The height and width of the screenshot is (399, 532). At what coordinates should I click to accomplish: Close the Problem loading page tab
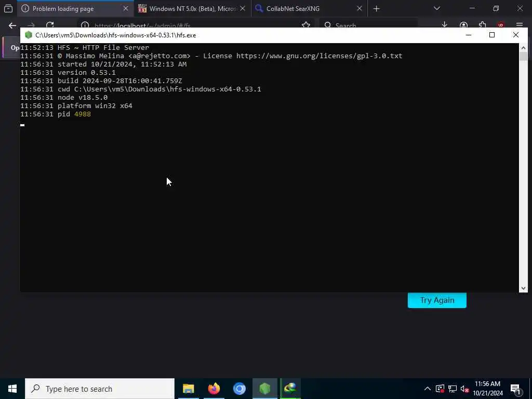[x=126, y=8]
